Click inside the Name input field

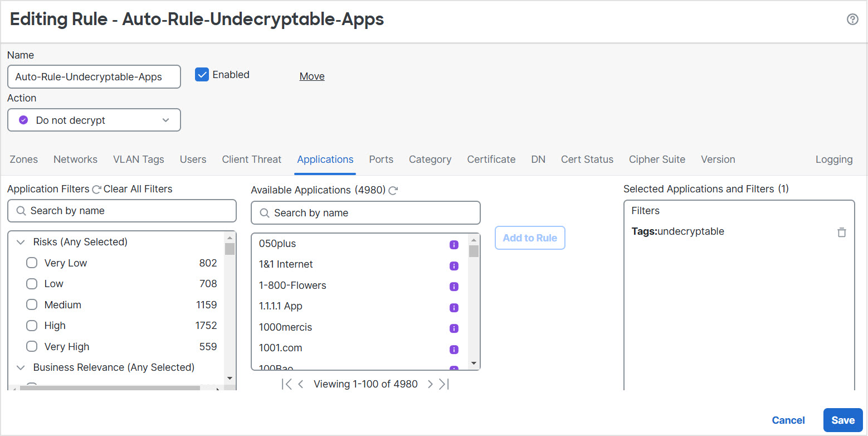pos(94,76)
